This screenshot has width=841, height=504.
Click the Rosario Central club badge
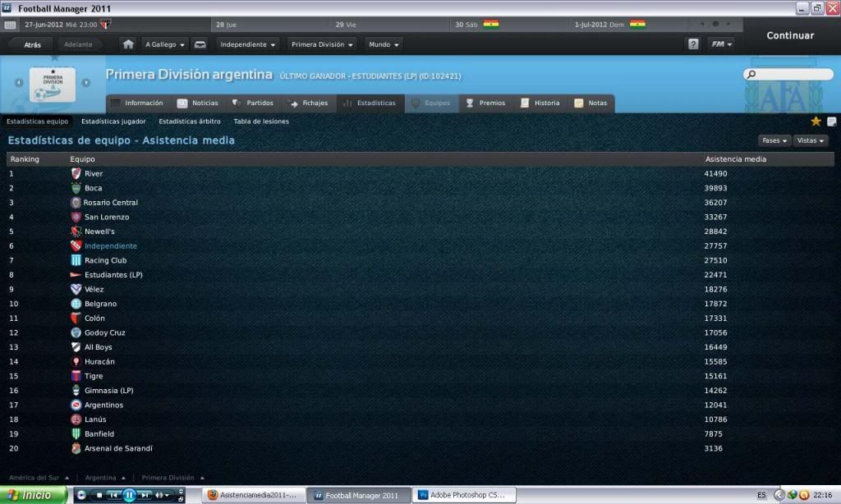tap(76, 203)
